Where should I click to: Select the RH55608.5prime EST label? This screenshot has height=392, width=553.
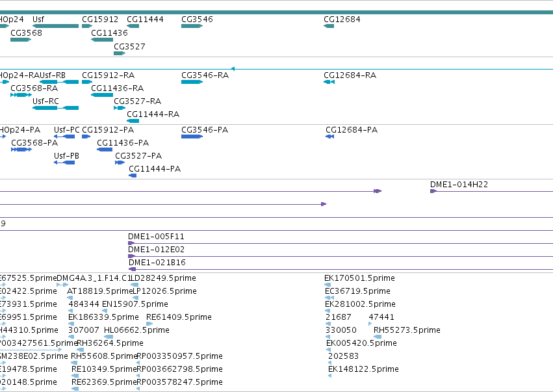tap(104, 356)
